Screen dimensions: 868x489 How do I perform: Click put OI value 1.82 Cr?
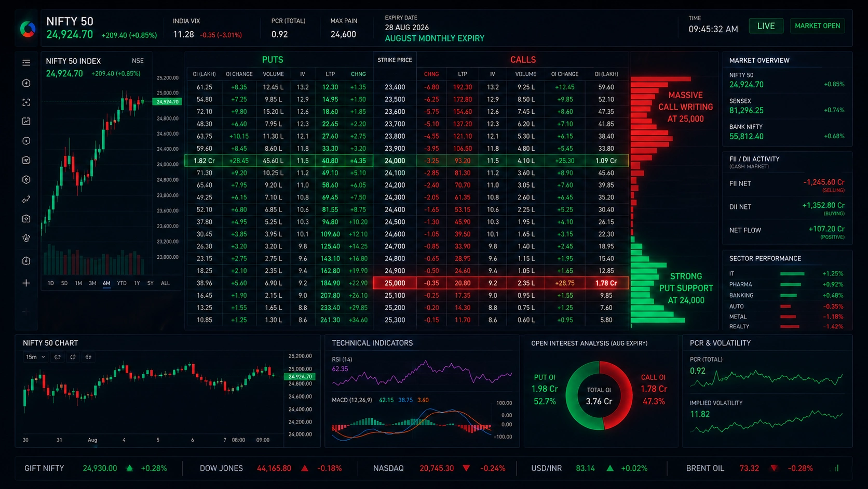point(204,161)
